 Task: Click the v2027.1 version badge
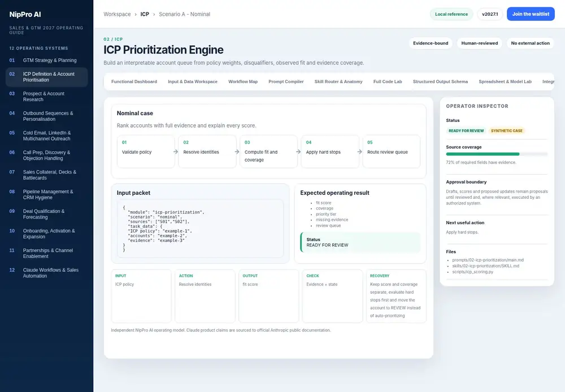click(x=490, y=14)
